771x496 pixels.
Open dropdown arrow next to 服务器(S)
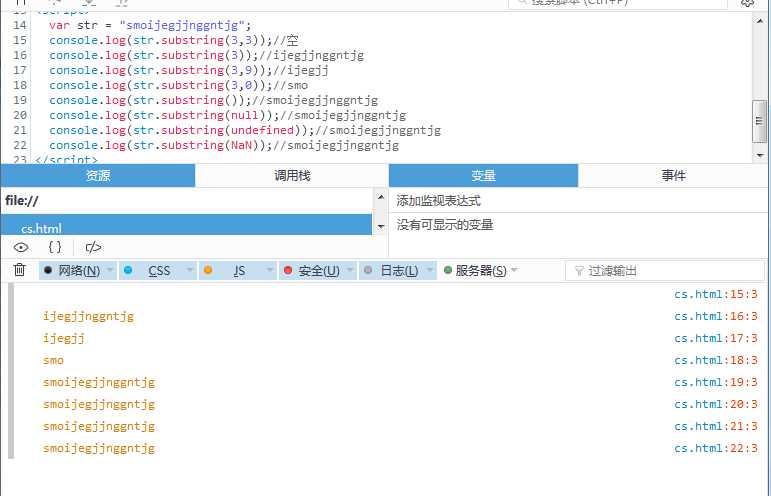514,270
